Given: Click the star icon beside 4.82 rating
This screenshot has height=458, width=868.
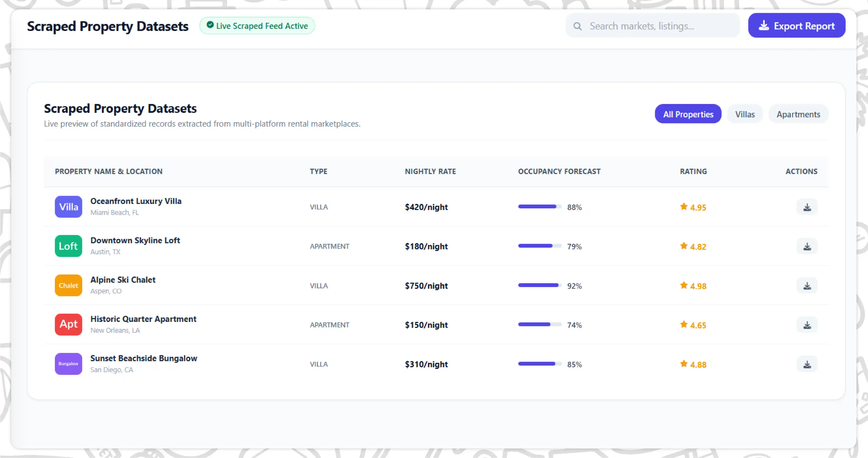Looking at the screenshot, I should tap(683, 246).
